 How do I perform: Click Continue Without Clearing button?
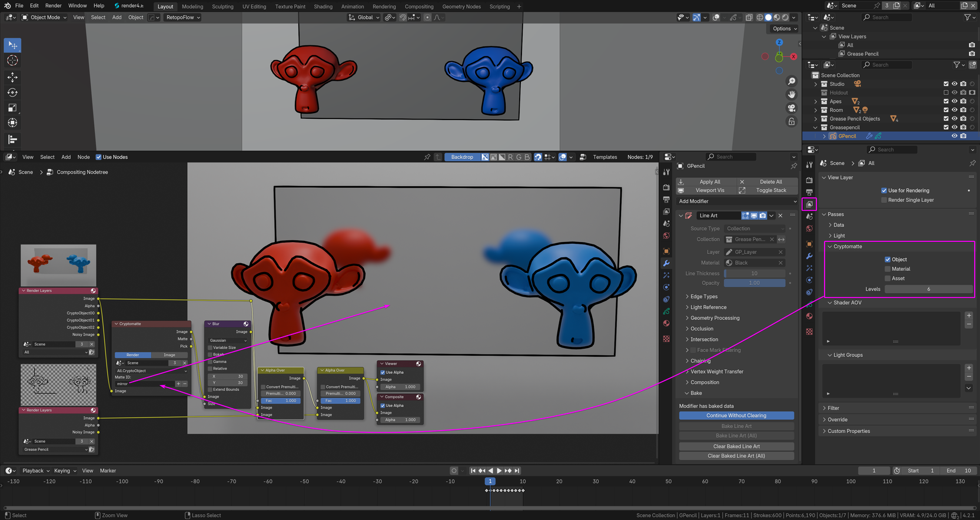click(x=736, y=416)
